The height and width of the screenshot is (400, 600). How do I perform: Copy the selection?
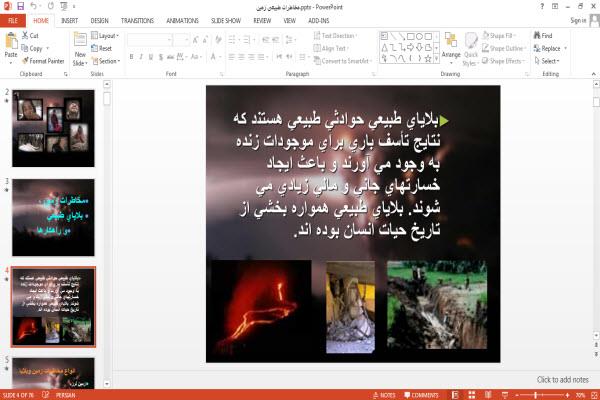(x=32, y=48)
